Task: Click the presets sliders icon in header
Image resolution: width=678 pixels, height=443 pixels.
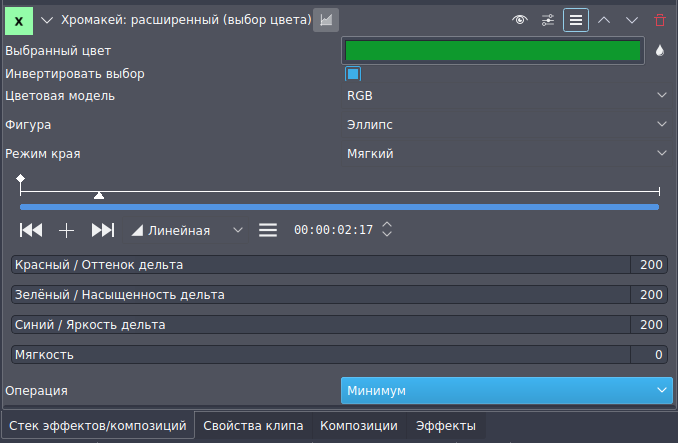Action: 548,19
